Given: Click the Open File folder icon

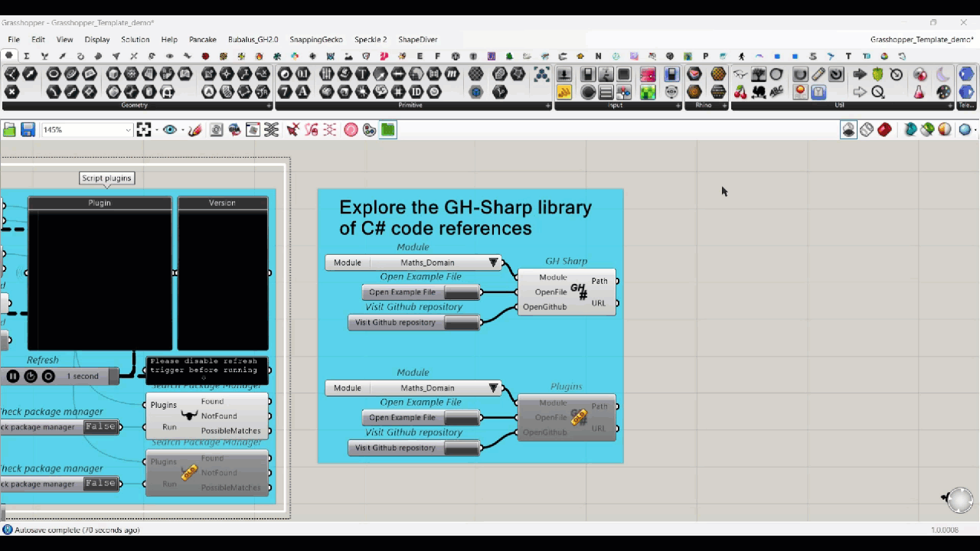Looking at the screenshot, I should 10,130.
